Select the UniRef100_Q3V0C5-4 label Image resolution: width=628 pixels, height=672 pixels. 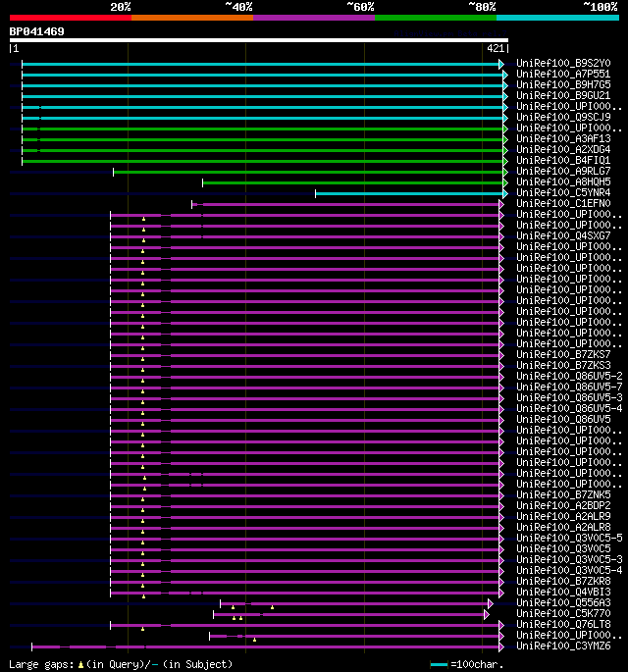pyautogui.click(x=569, y=570)
